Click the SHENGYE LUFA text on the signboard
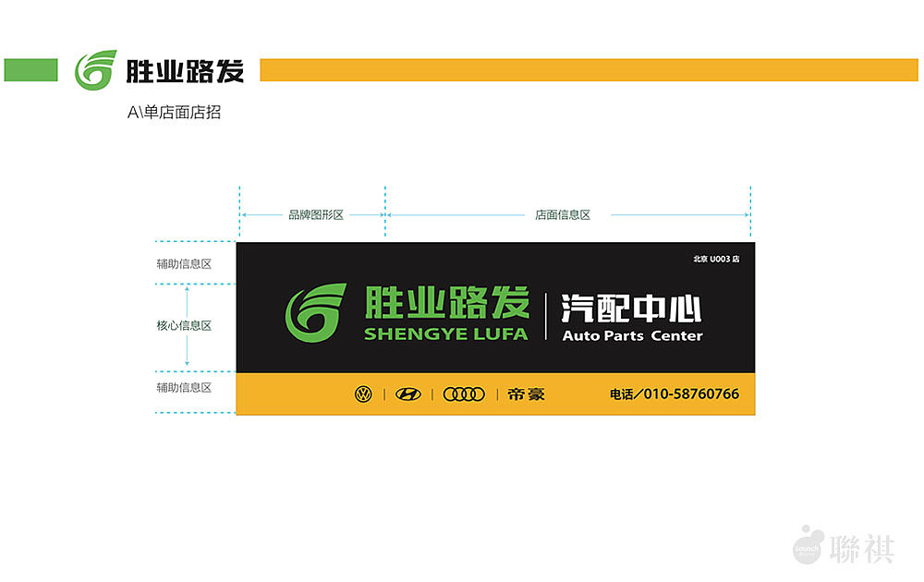This screenshot has width=924, height=582. coord(446,333)
